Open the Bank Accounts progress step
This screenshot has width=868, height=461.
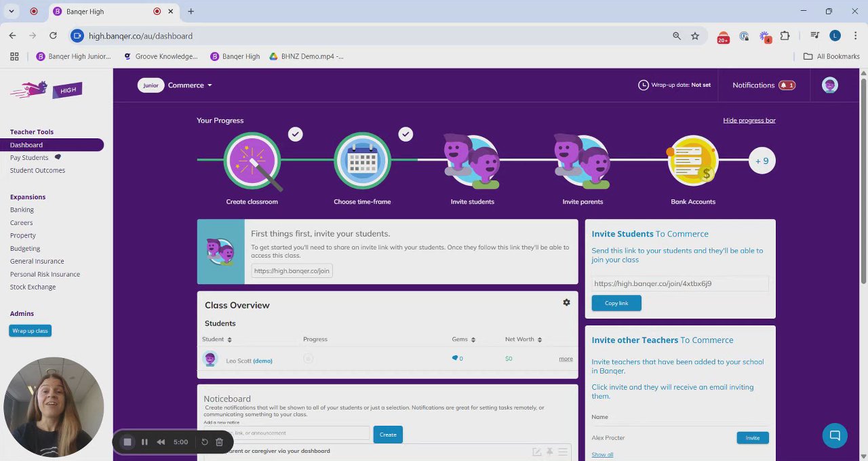click(x=693, y=161)
